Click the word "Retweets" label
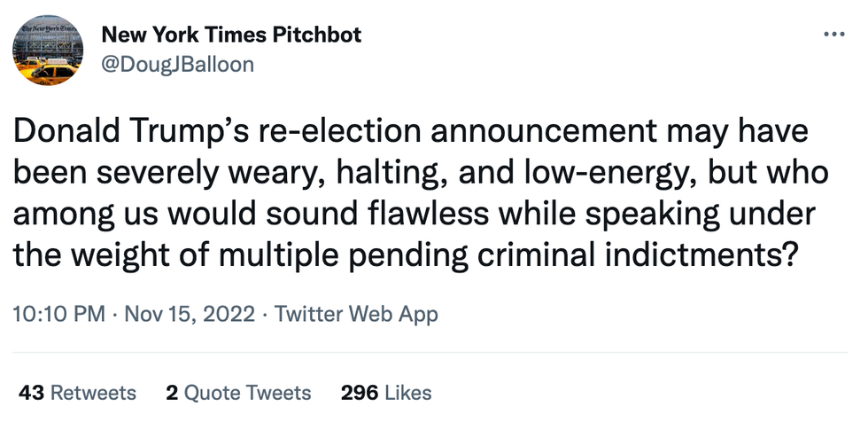This screenshot has width=868, height=430. coord(93,392)
